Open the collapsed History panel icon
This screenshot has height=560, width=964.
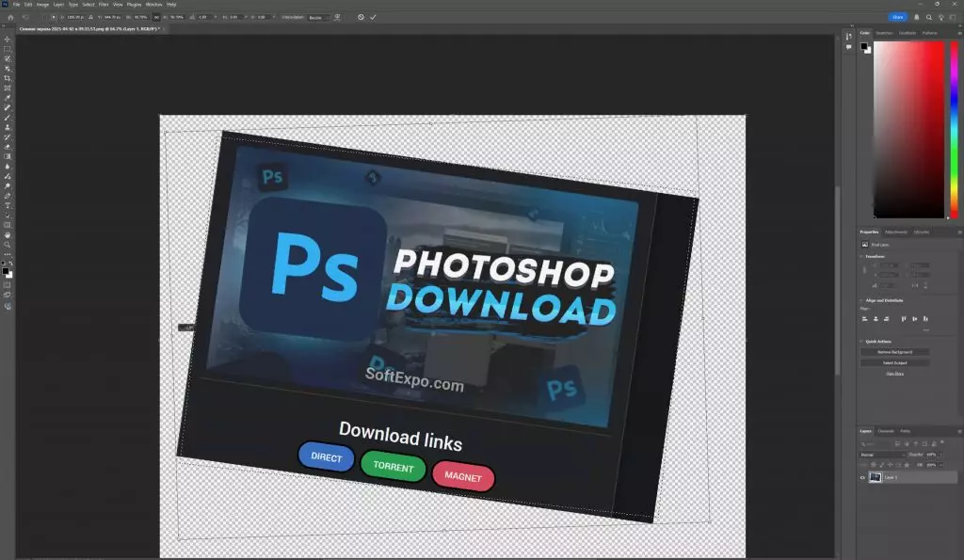click(x=849, y=37)
